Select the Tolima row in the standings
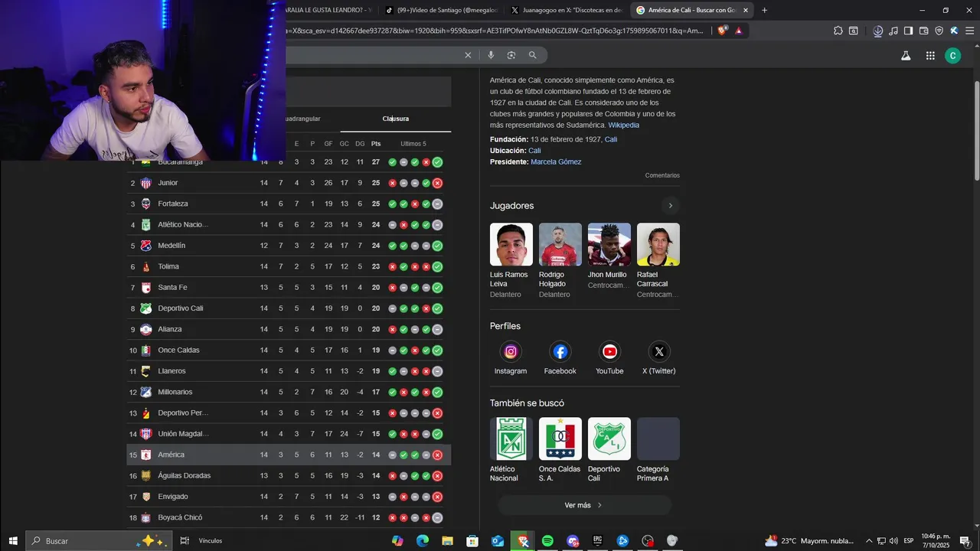This screenshot has width=980, height=551. 289,266
